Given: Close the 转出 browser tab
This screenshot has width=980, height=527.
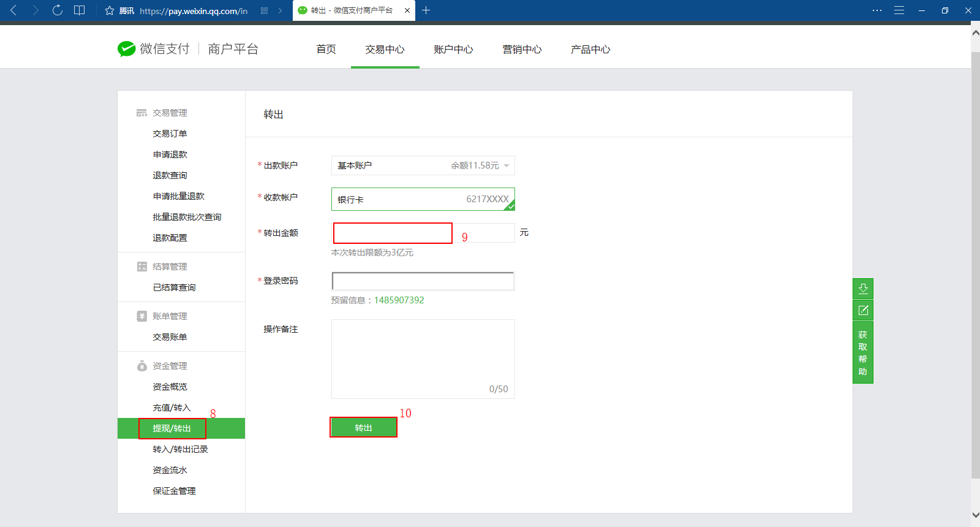Looking at the screenshot, I should 407,10.
